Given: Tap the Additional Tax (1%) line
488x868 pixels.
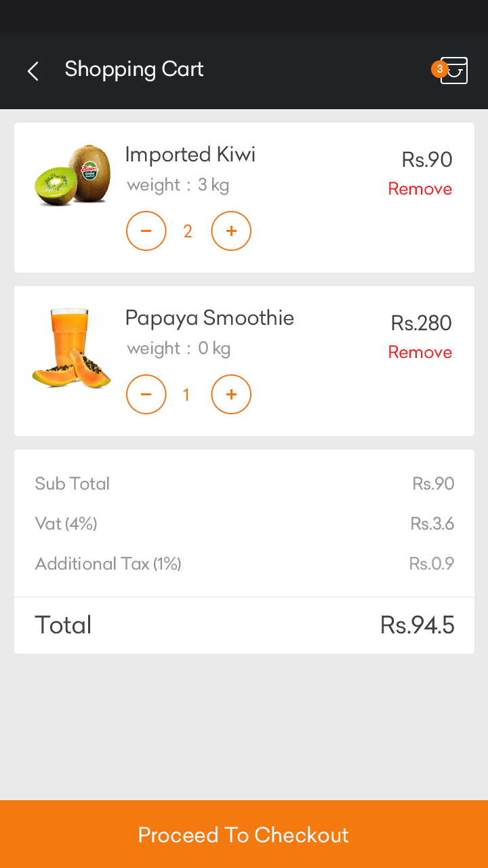Looking at the screenshot, I should click(244, 564).
